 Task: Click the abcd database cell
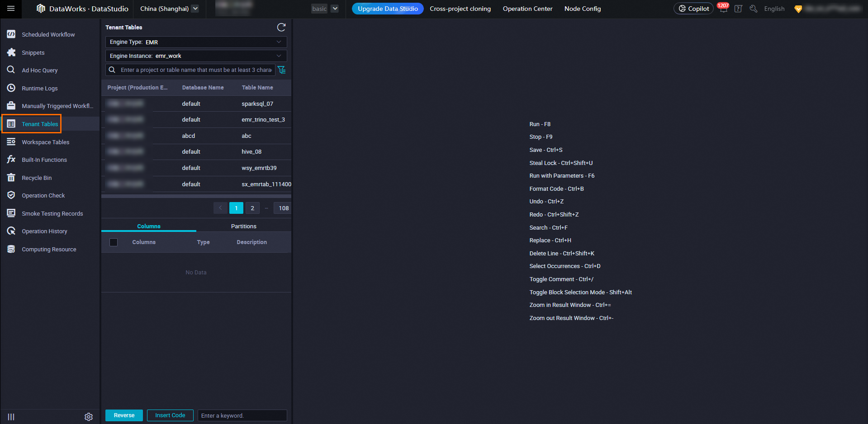[189, 136]
